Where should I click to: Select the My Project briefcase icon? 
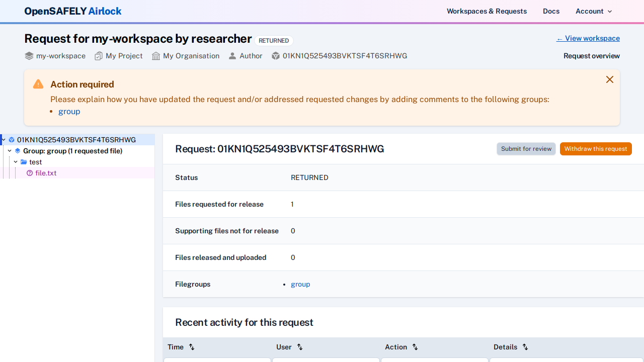click(x=99, y=56)
